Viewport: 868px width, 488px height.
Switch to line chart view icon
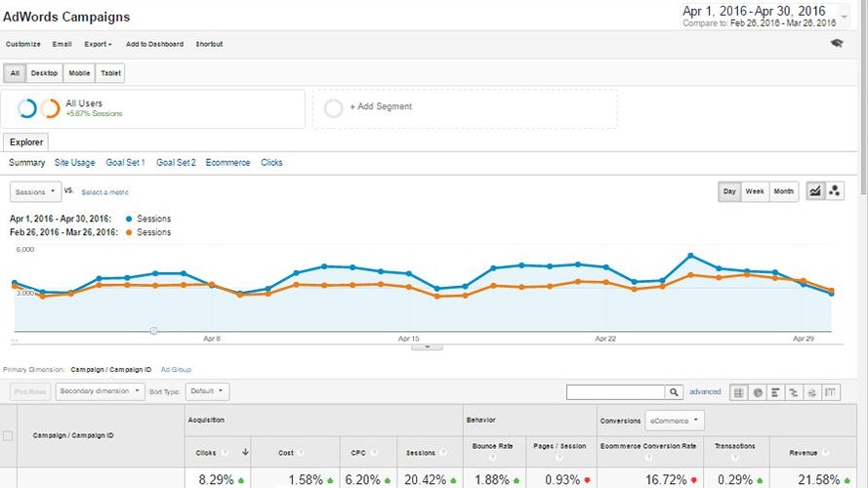(x=815, y=191)
